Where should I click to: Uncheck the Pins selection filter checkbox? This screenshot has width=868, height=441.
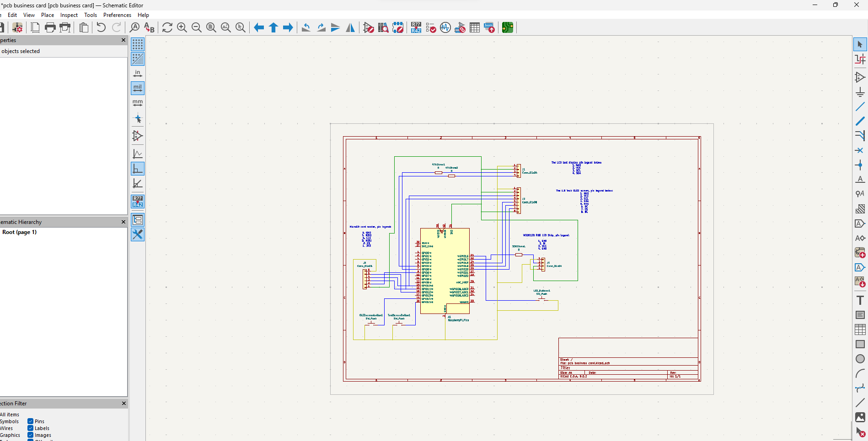pos(30,421)
